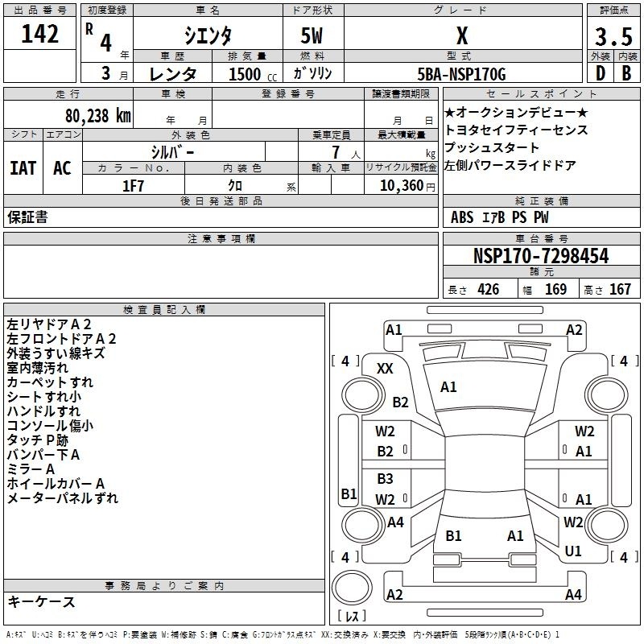Select the ★オークションデビュー★ sales point
The width and height of the screenshot is (644, 644).
pos(516,112)
